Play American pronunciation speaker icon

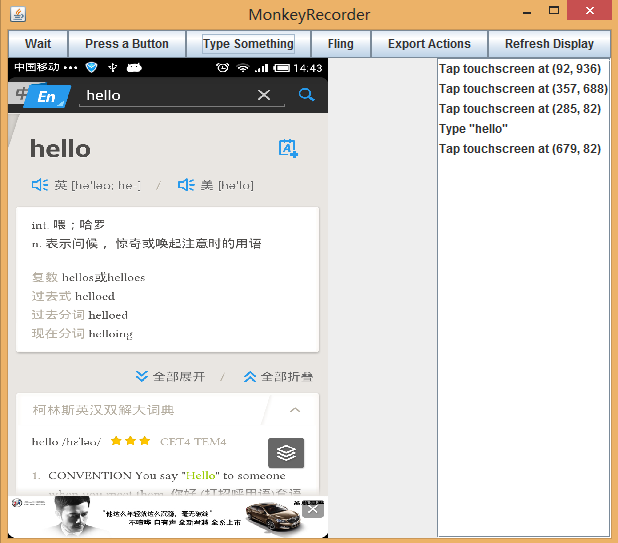coord(186,184)
